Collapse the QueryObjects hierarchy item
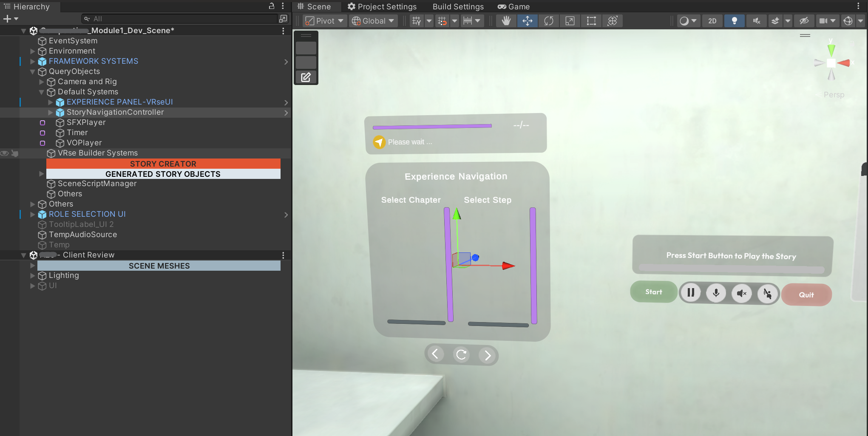 32,71
